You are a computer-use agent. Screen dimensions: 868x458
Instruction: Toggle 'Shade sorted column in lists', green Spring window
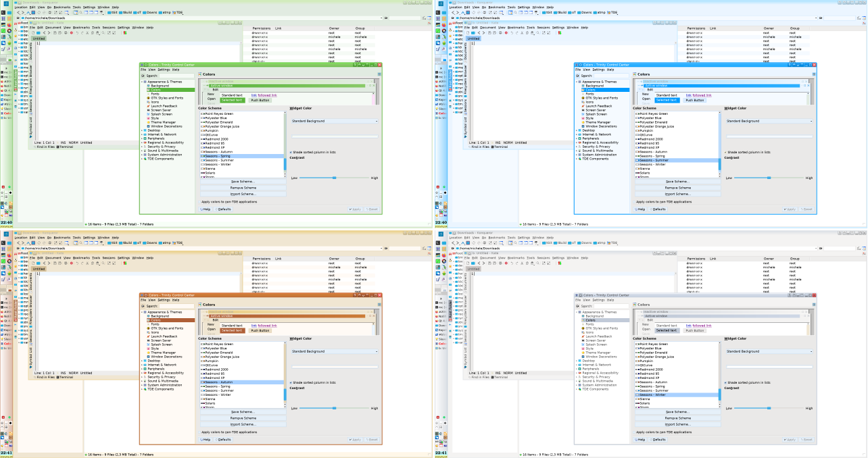coord(291,153)
